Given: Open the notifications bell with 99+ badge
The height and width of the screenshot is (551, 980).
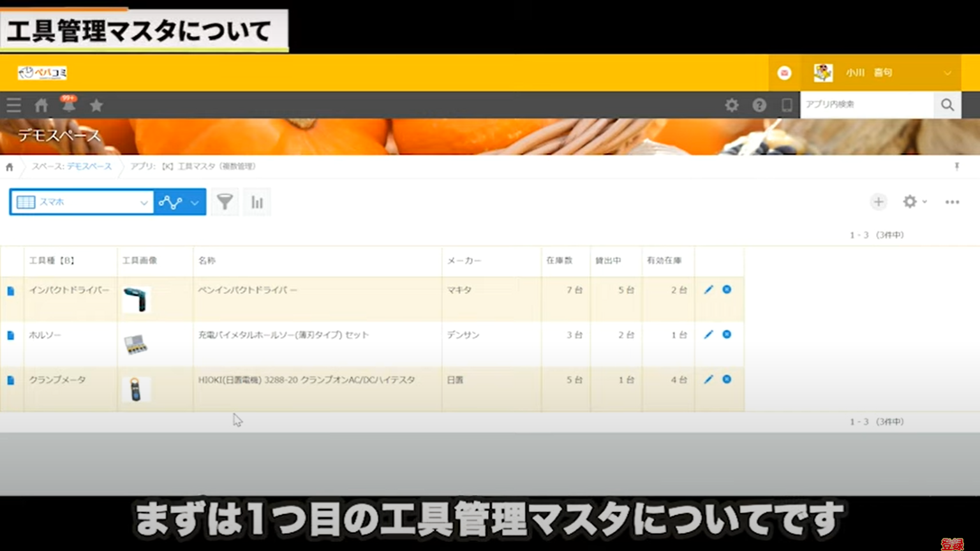Looking at the screenshot, I should point(69,105).
